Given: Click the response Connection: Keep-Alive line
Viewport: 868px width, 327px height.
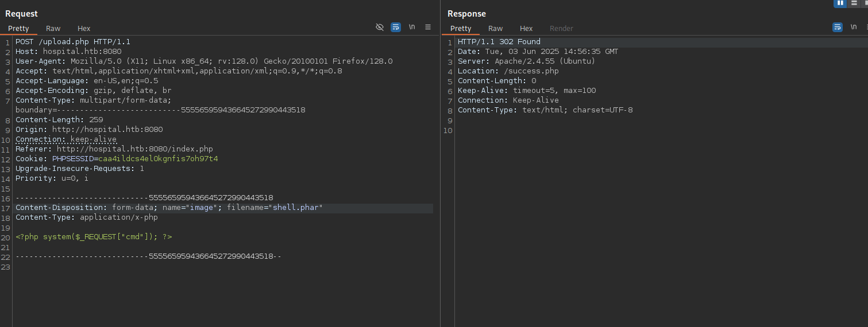Looking at the screenshot, I should (x=508, y=100).
